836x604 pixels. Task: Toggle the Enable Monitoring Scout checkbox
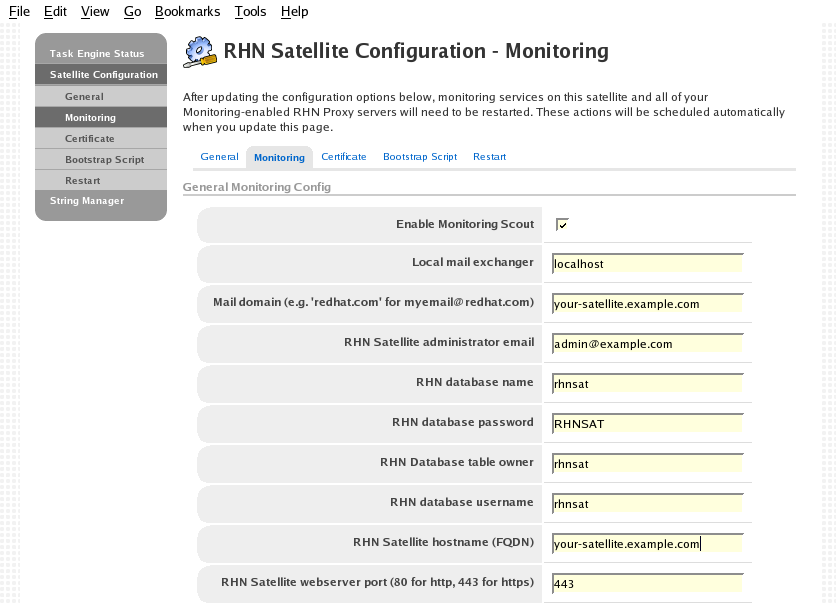click(562, 225)
